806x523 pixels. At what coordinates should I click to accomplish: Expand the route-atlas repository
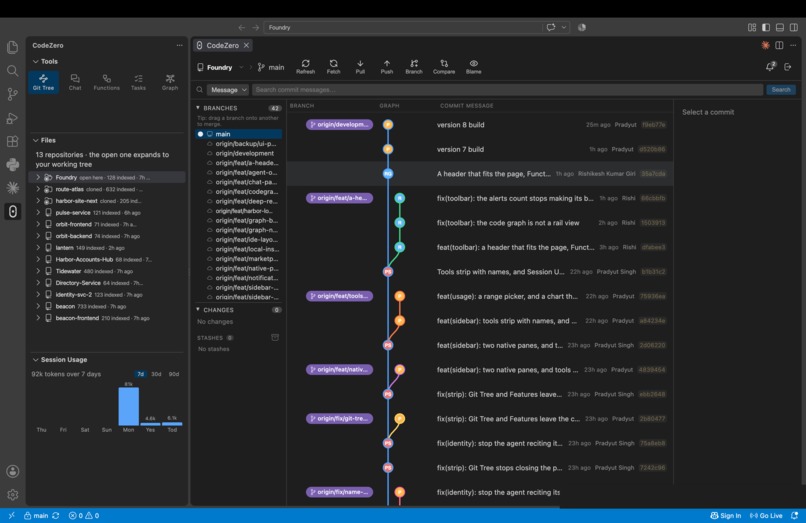tap(38, 189)
